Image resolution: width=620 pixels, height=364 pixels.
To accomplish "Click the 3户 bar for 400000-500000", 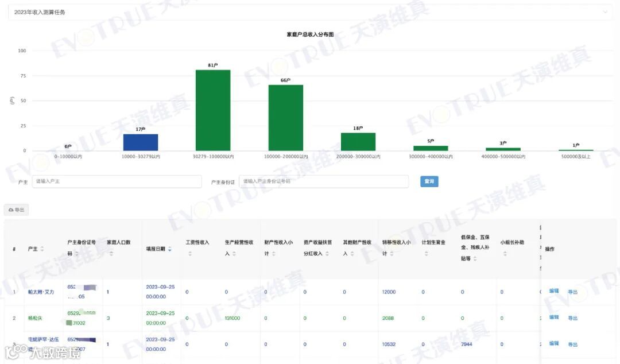I will click(503, 149).
